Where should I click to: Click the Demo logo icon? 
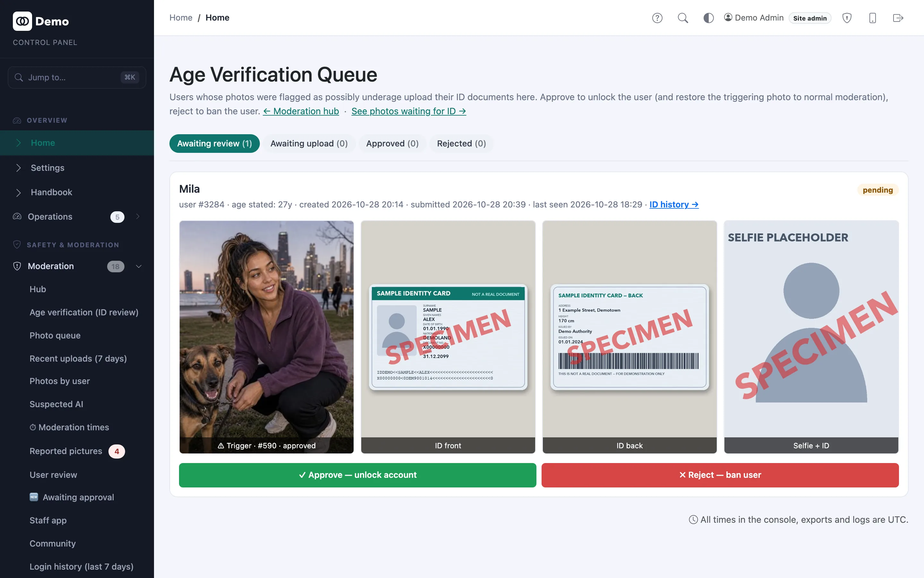(22, 21)
